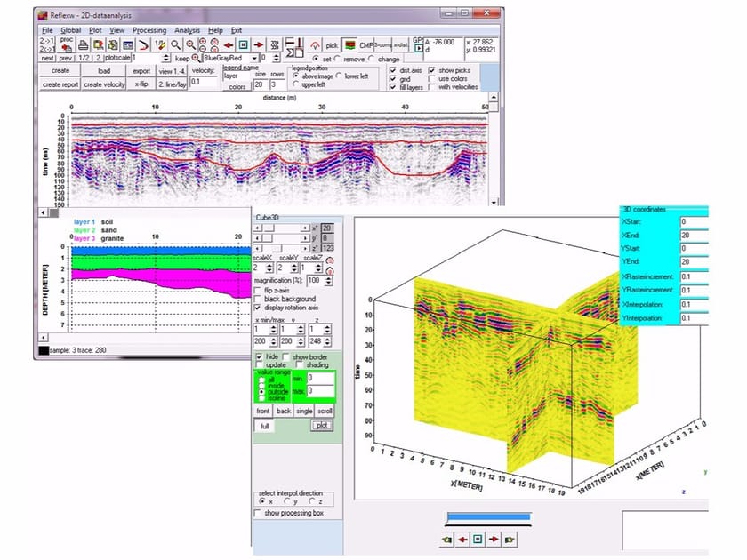Activate the x-dist toolbar tool
Screen dimensions: 747x560
402,44
